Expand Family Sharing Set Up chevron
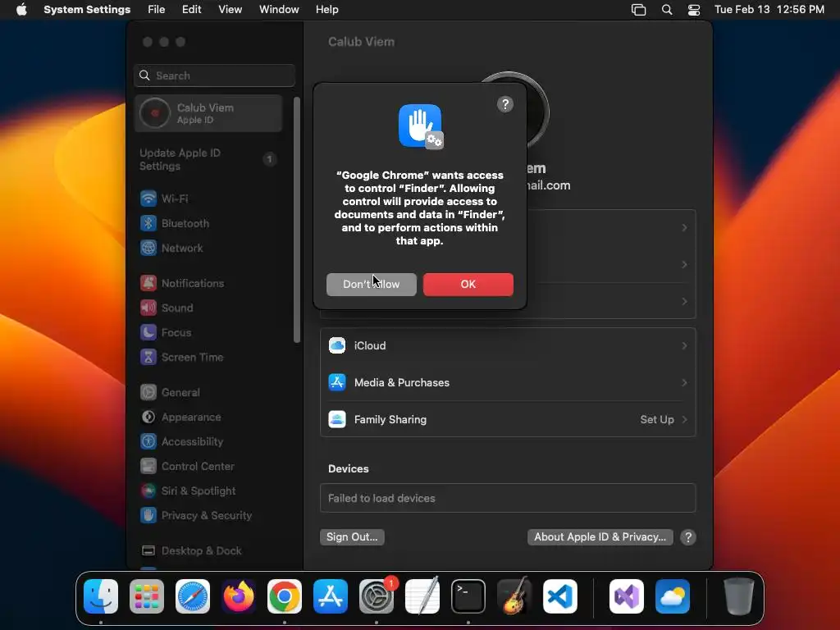840x630 pixels. 685,419
